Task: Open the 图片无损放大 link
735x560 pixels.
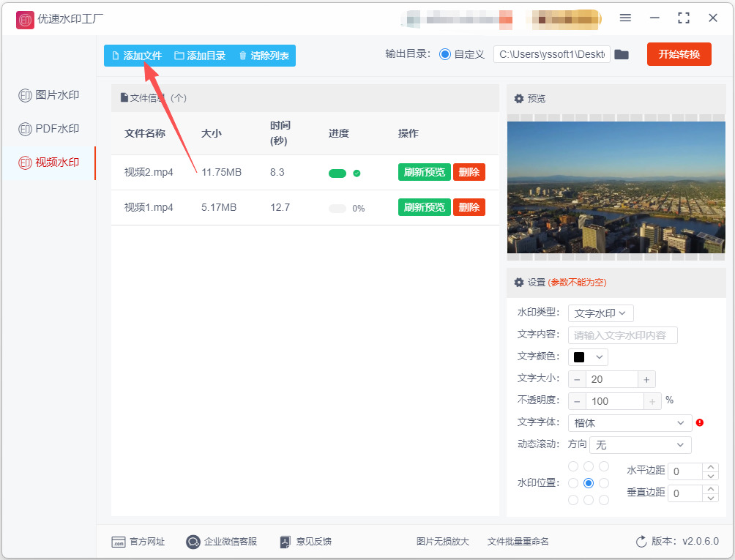Action: pos(442,542)
